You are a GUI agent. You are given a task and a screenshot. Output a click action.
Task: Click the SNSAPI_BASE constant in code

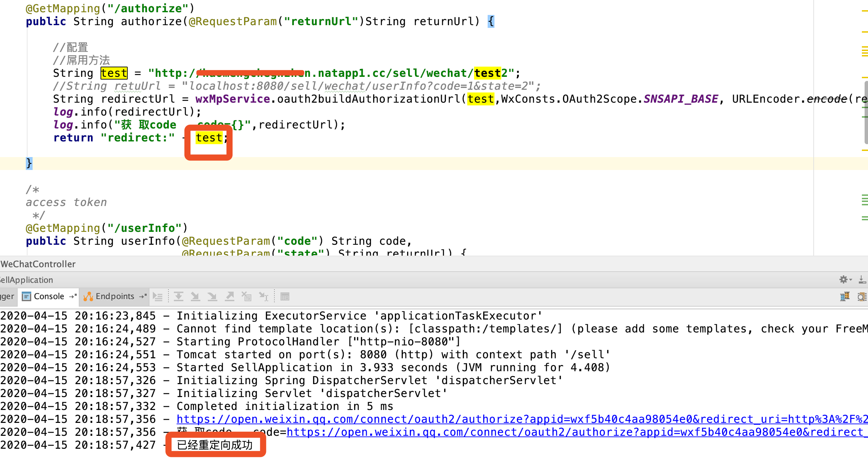[x=681, y=99]
